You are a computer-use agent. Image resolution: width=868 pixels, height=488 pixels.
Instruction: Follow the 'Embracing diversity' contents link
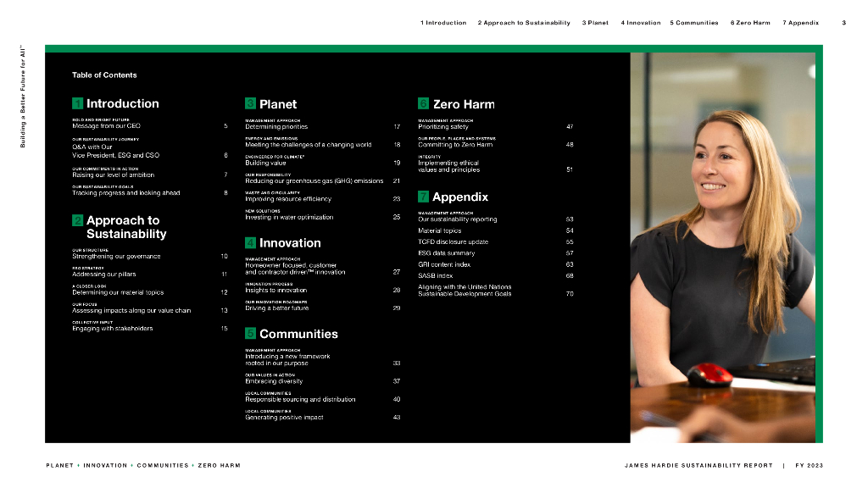click(x=274, y=381)
